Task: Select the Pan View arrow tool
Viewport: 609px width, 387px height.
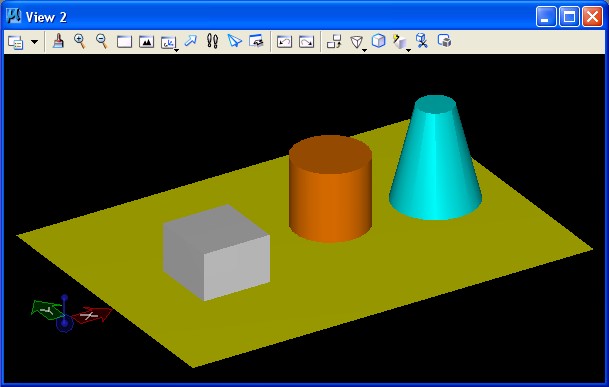Action: coord(191,41)
